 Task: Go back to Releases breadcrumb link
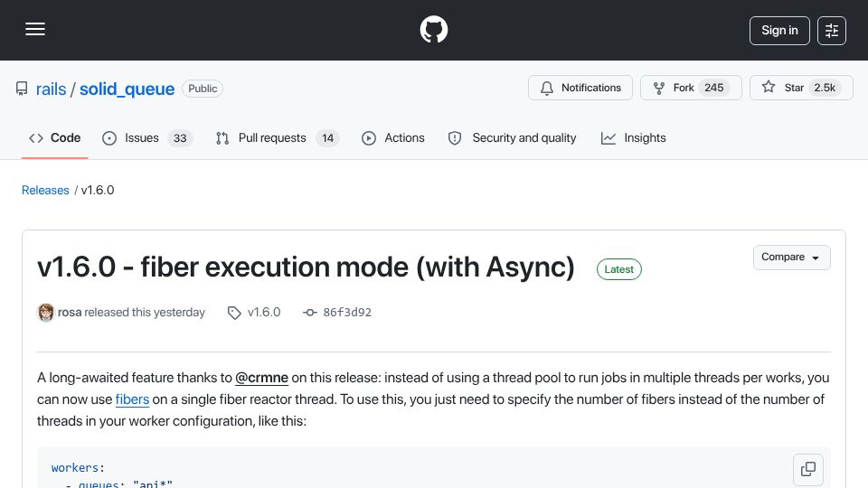(45, 191)
